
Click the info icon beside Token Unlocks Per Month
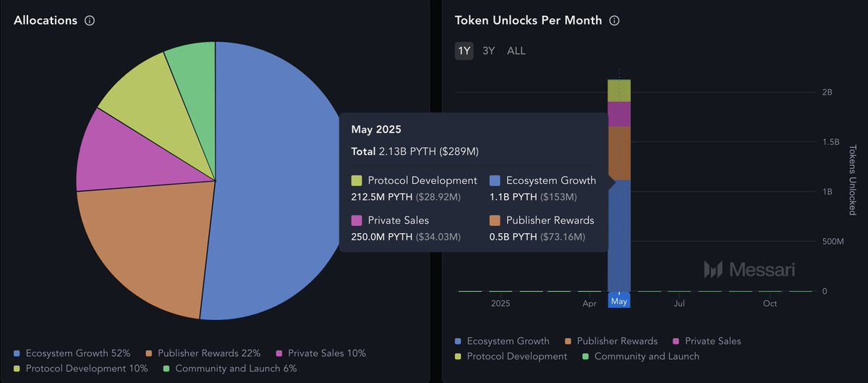click(614, 21)
